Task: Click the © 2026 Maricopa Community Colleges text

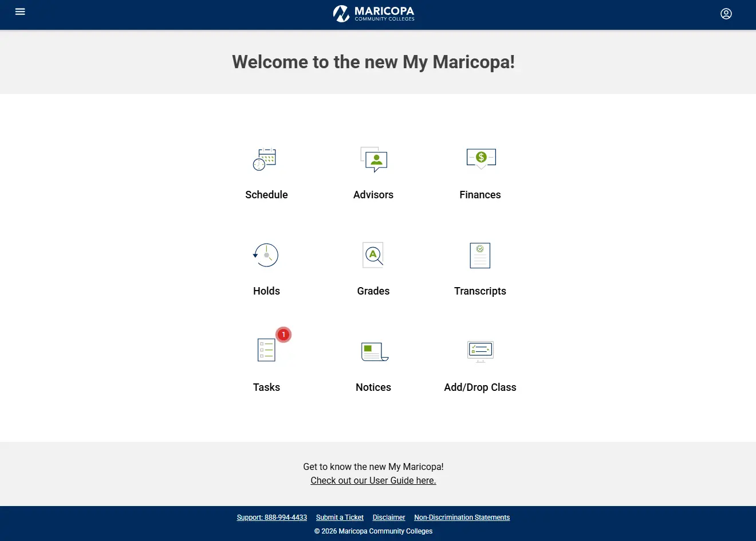Action: [373, 531]
